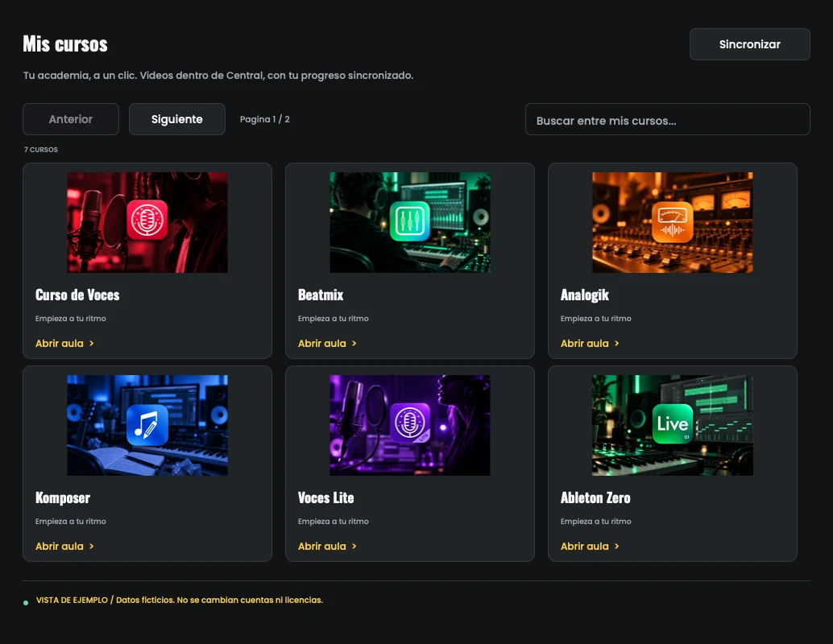
Task: Click the Sincronizar button
Action: pos(749,44)
